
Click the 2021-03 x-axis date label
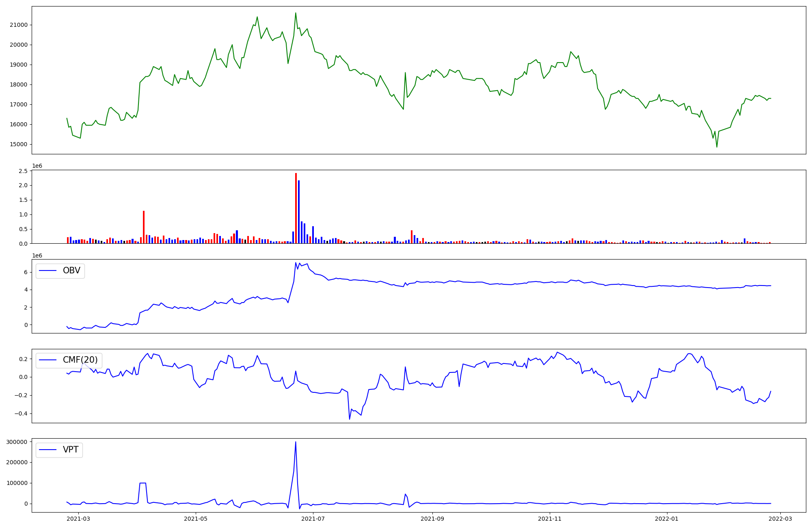click(x=78, y=519)
